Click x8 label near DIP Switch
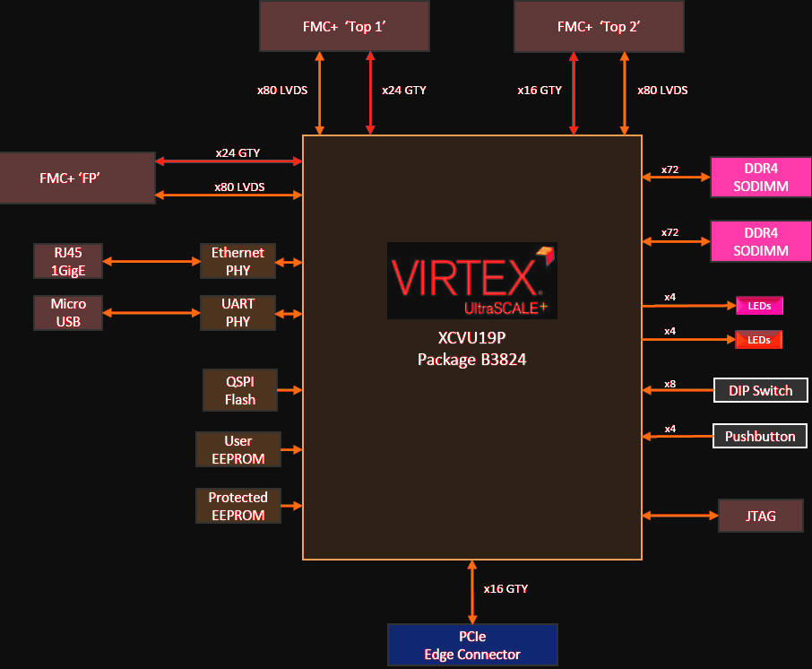This screenshot has height=669, width=812. click(x=669, y=384)
